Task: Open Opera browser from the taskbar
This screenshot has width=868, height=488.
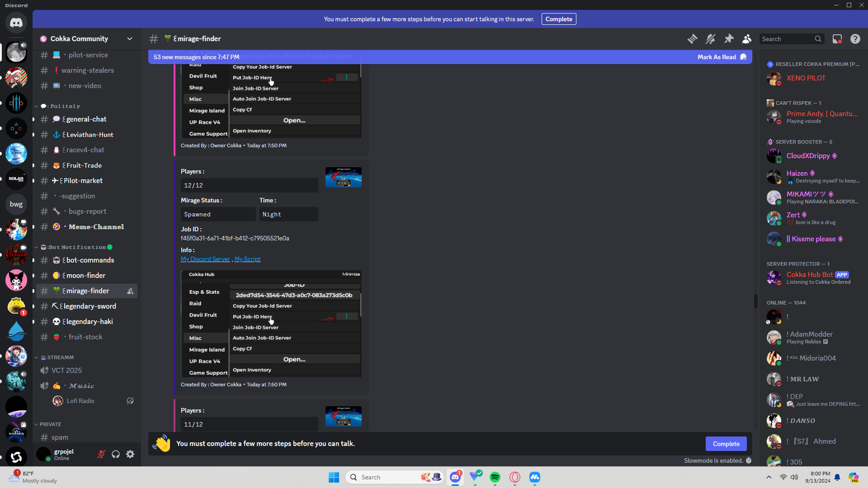Action: pos(515,477)
